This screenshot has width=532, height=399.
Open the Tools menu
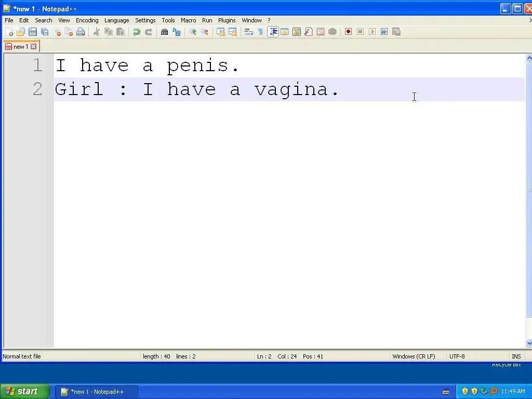tap(168, 20)
